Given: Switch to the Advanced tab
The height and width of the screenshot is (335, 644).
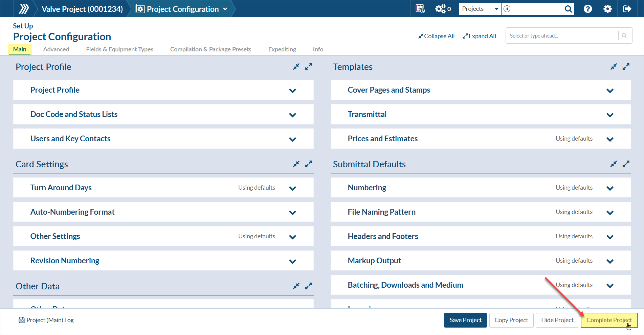Looking at the screenshot, I should coord(56,49).
